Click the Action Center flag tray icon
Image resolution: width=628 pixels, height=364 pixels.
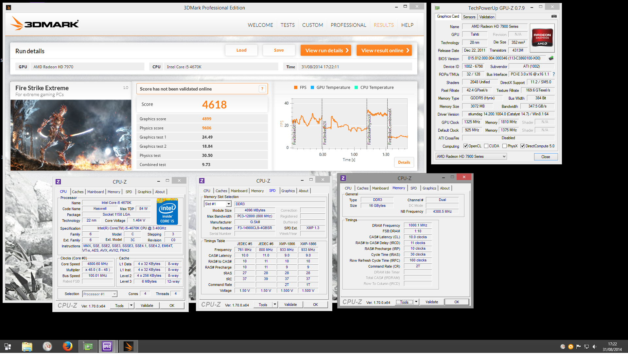(x=579, y=347)
